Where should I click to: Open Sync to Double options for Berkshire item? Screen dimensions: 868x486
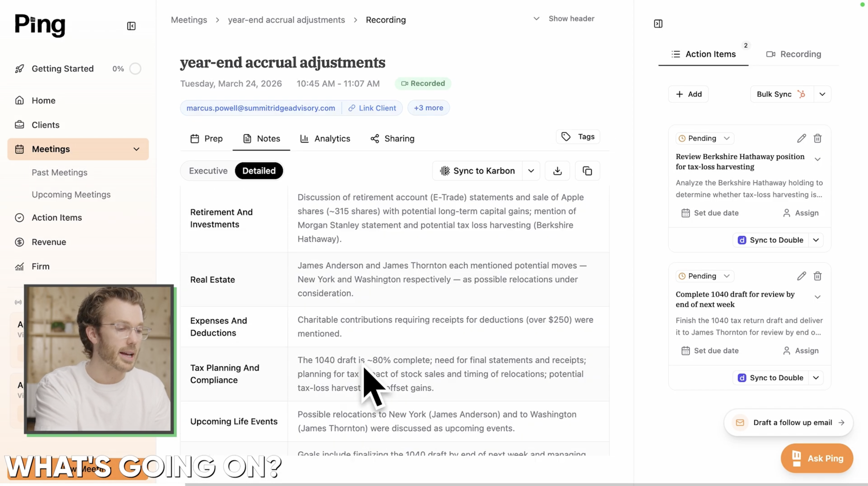[x=816, y=240]
